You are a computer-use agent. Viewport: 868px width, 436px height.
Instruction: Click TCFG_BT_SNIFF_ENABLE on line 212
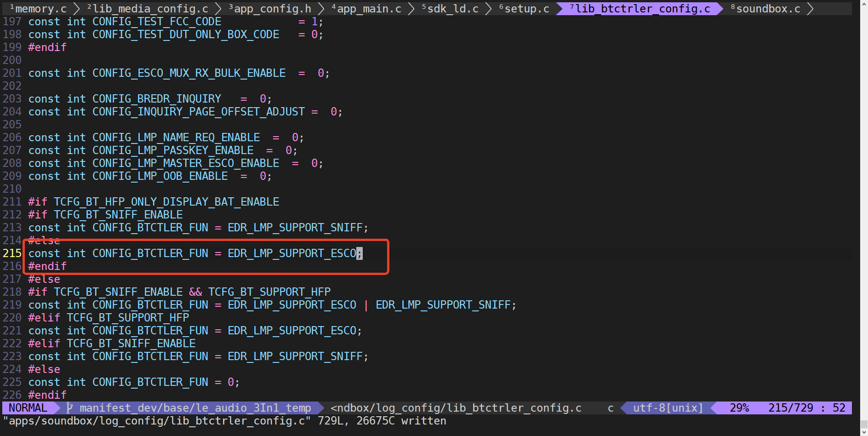[118, 215]
